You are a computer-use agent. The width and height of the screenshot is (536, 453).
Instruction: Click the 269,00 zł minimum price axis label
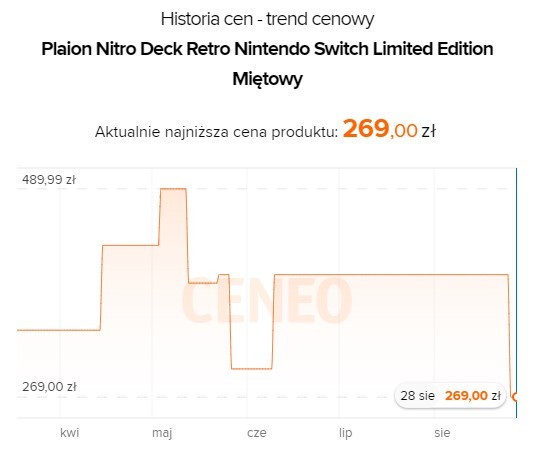(x=49, y=387)
